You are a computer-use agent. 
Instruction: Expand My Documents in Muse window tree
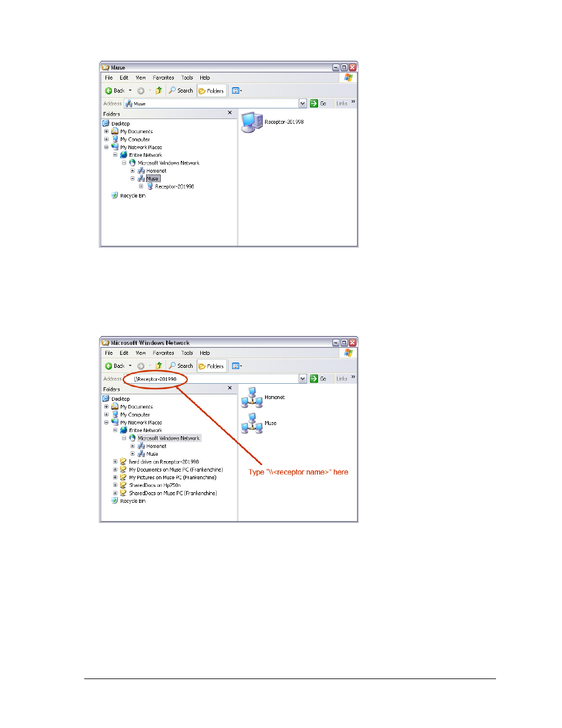[x=107, y=131]
